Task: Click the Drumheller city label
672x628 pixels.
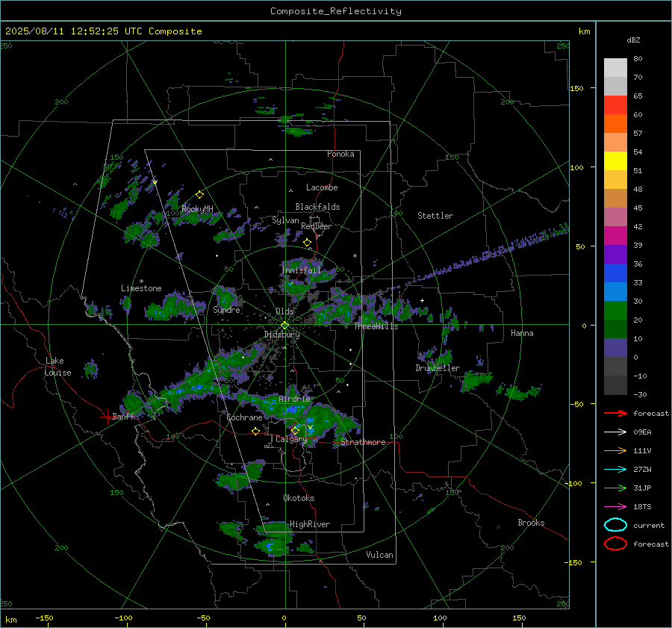Action: tap(438, 368)
